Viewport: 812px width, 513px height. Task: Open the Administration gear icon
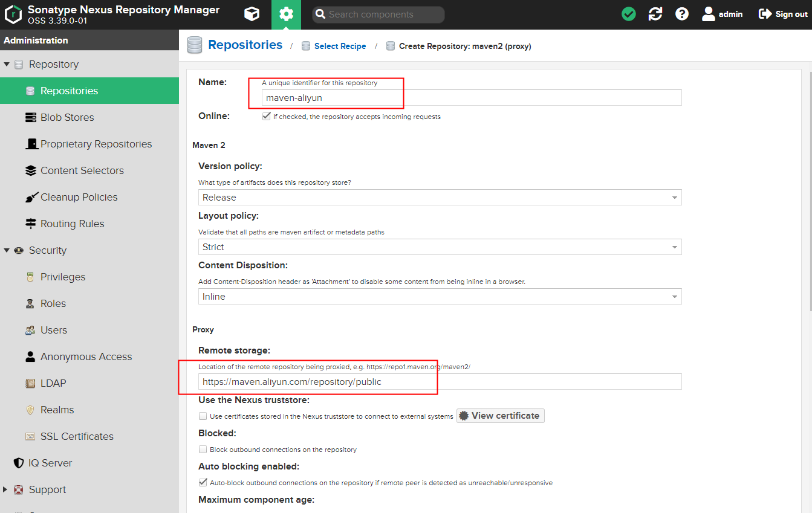pyautogui.click(x=286, y=15)
